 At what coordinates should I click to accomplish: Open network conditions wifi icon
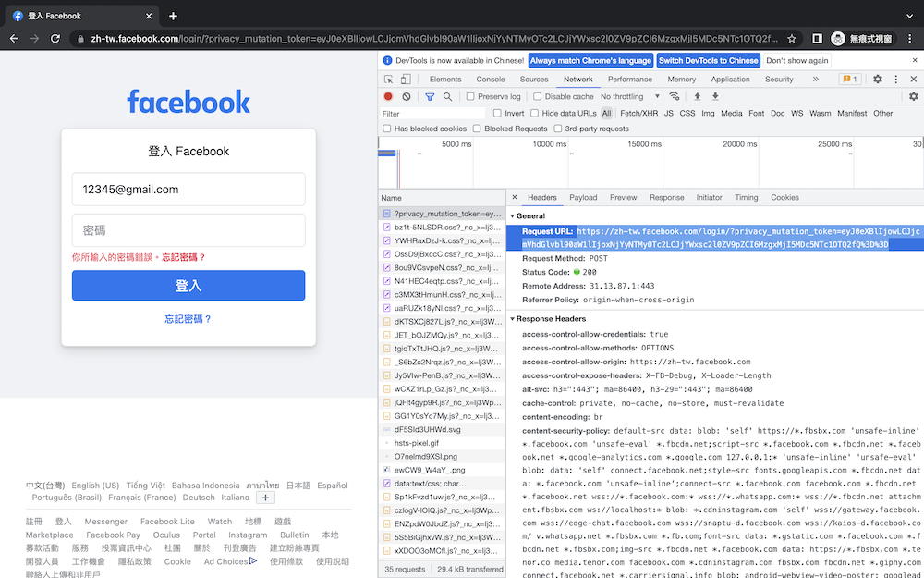675,96
